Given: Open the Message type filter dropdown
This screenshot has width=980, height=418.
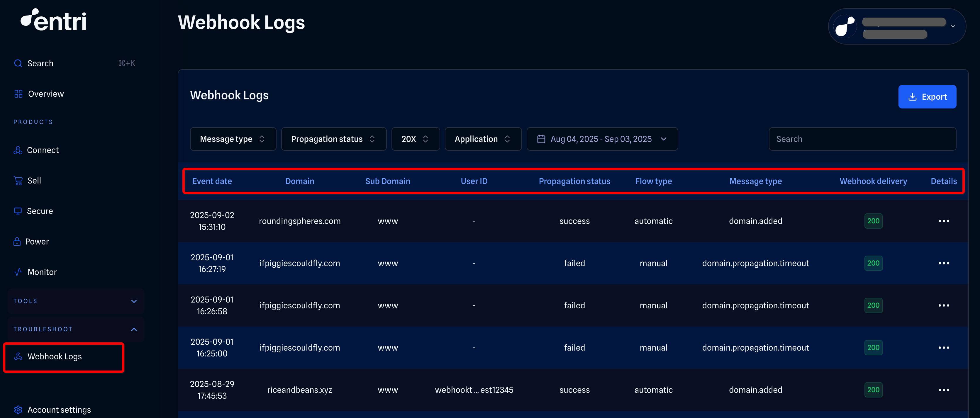Looking at the screenshot, I should click(233, 139).
